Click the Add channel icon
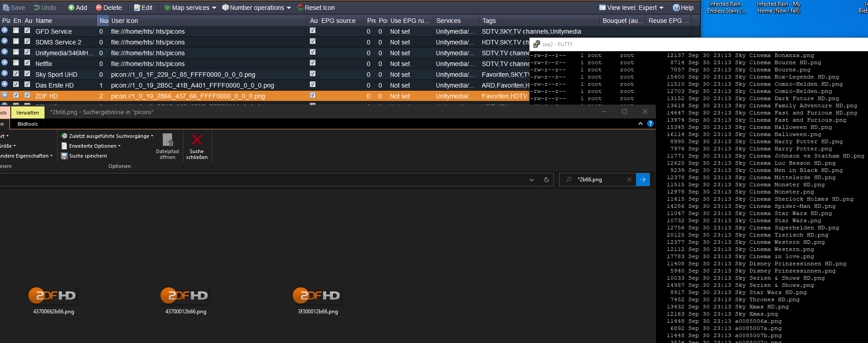The height and width of the screenshot is (343, 868). [77, 8]
